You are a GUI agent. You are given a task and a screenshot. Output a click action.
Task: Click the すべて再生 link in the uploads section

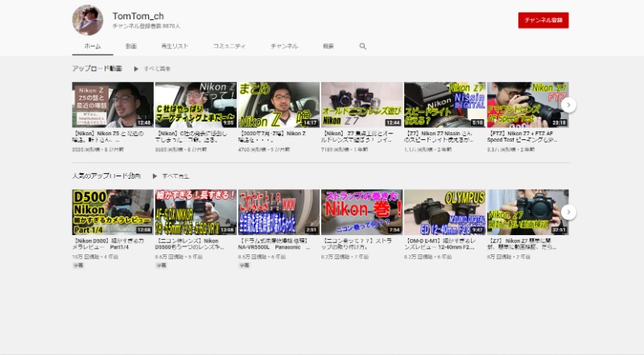tap(157, 68)
